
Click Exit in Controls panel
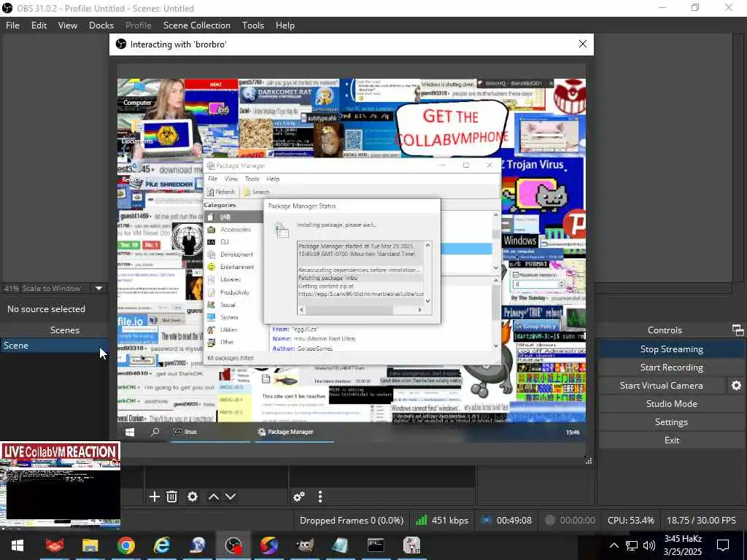671,440
